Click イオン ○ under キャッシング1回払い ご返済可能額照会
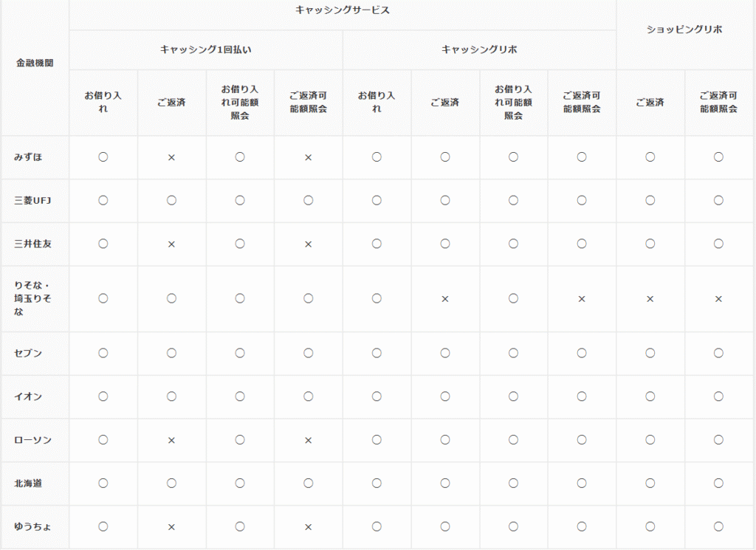This screenshot has height=550, width=756. pos(309,396)
